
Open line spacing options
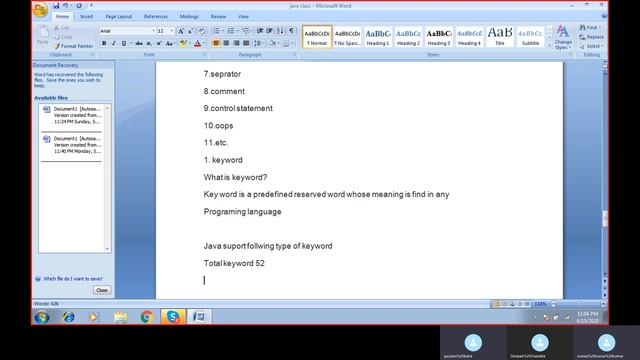point(258,43)
